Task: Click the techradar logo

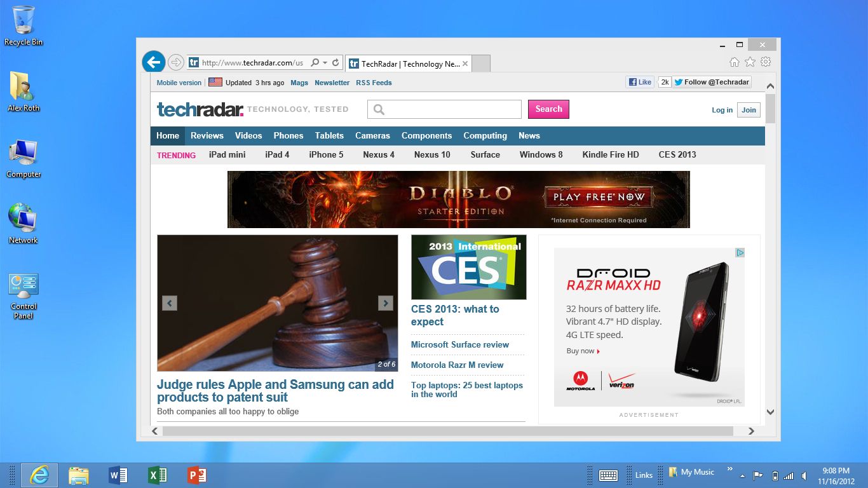Action: point(200,109)
